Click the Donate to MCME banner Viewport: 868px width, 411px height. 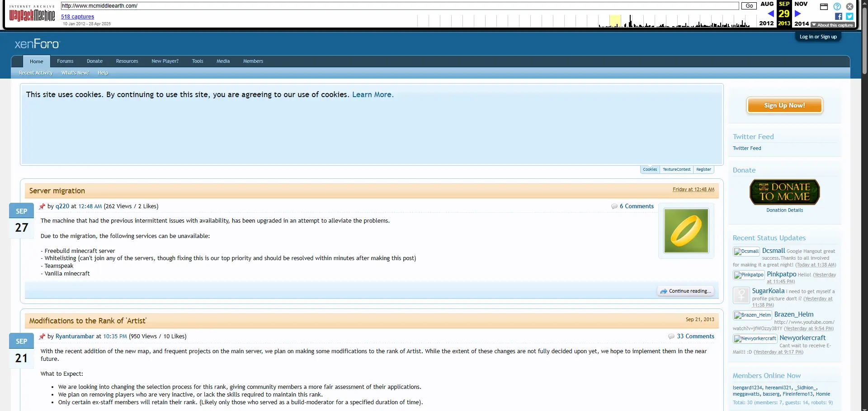click(784, 192)
